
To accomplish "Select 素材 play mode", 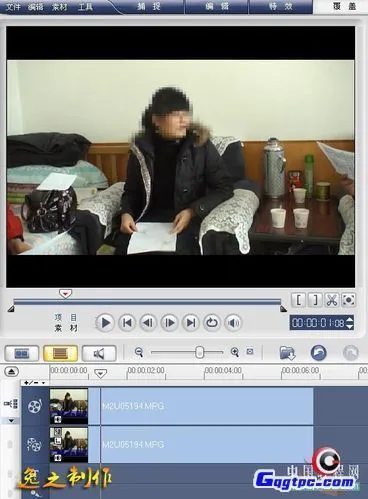I will (66, 328).
